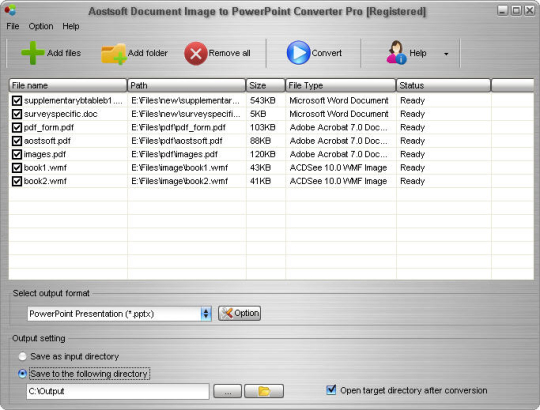The width and height of the screenshot is (540, 410).
Task: Minimize the converter window
Action: pos(503,11)
